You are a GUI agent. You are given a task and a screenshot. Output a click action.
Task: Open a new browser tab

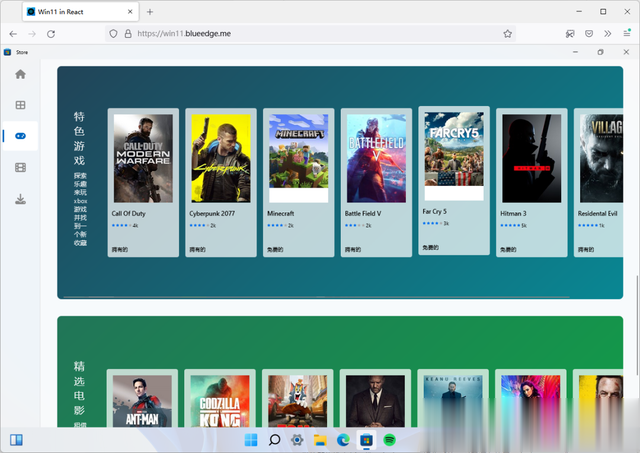pos(150,12)
